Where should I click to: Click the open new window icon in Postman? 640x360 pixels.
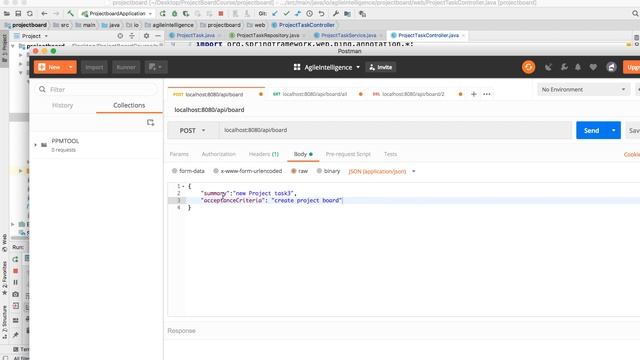pyautogui.click(x=156, y=67)
